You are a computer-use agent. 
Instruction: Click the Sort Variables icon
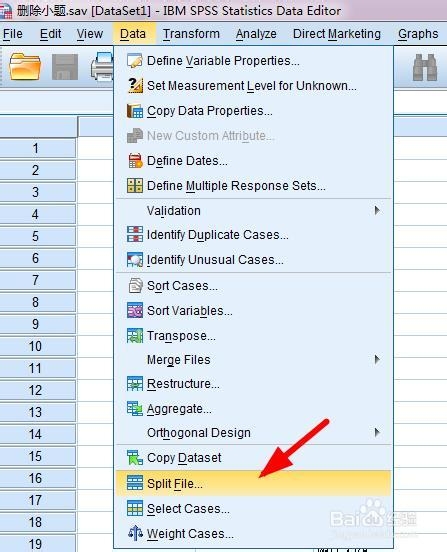(135, 310)
